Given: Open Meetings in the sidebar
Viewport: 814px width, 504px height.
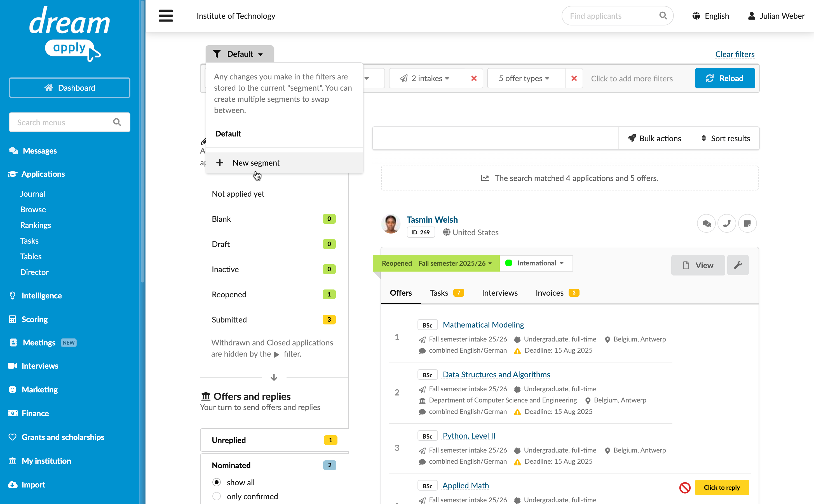Looking at the screenshot, I should point(39,343).
